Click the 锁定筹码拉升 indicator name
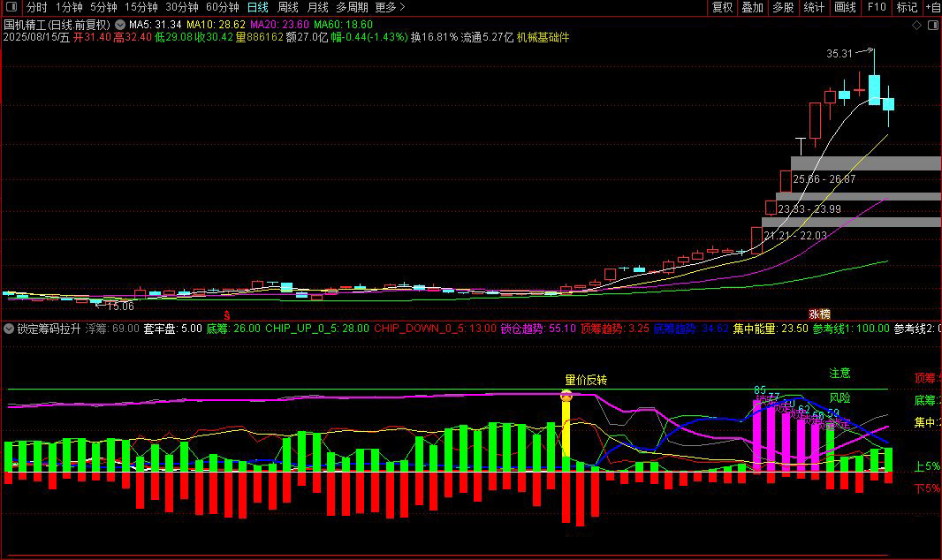Screen dimensions: 942x560 pos(49,329)
